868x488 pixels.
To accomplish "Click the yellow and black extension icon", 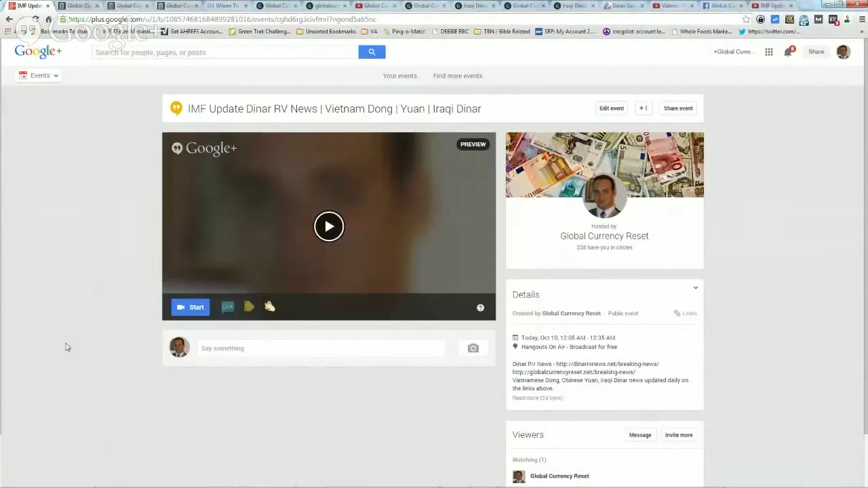I will point(789,20).
